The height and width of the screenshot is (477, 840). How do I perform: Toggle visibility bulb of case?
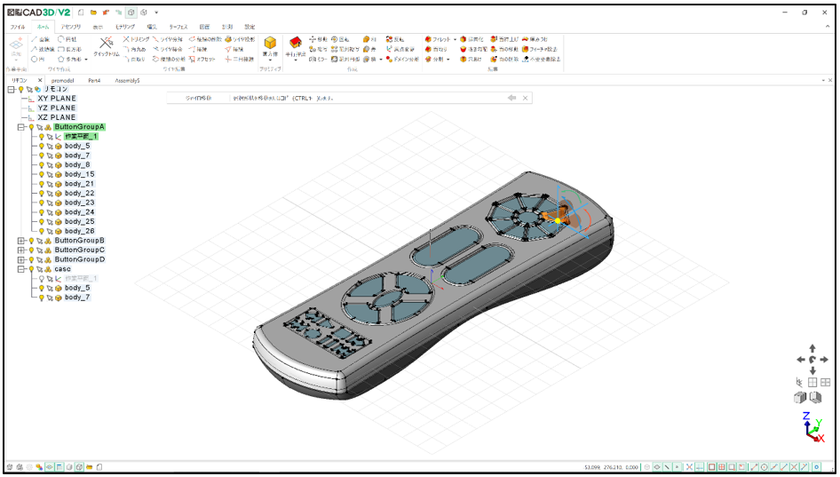tap(31, 269)
